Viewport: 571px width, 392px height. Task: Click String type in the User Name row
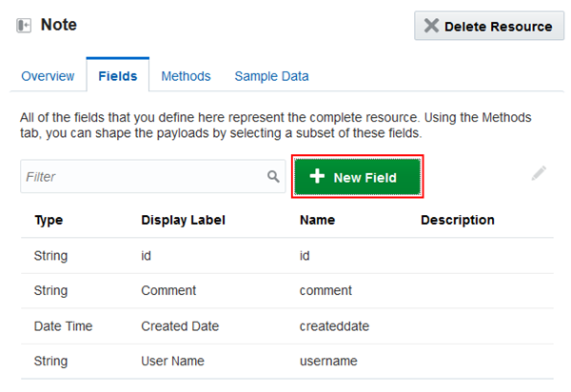pyautogui.click(x=50, y=362)
